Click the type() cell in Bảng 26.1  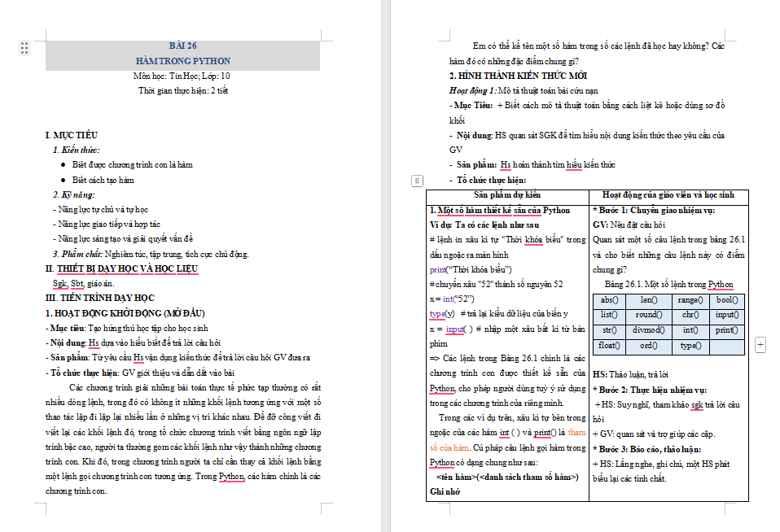[690, 346]
